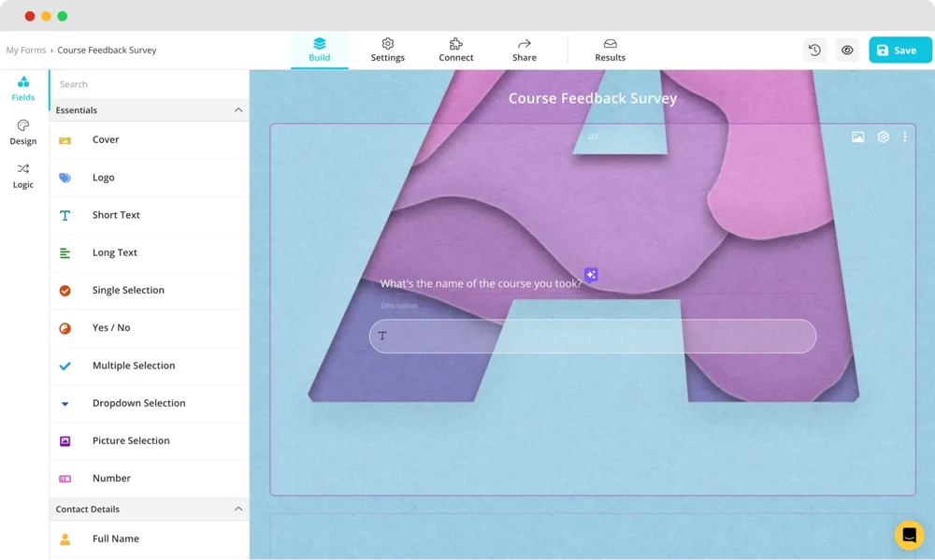Screen dimensions: 935x560
Task: Open the three-dot question options menu
Action: (x=904, y=137)
